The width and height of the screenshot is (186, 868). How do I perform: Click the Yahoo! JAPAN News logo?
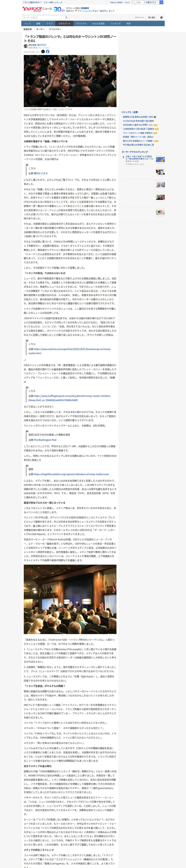(x=37, y=9)
